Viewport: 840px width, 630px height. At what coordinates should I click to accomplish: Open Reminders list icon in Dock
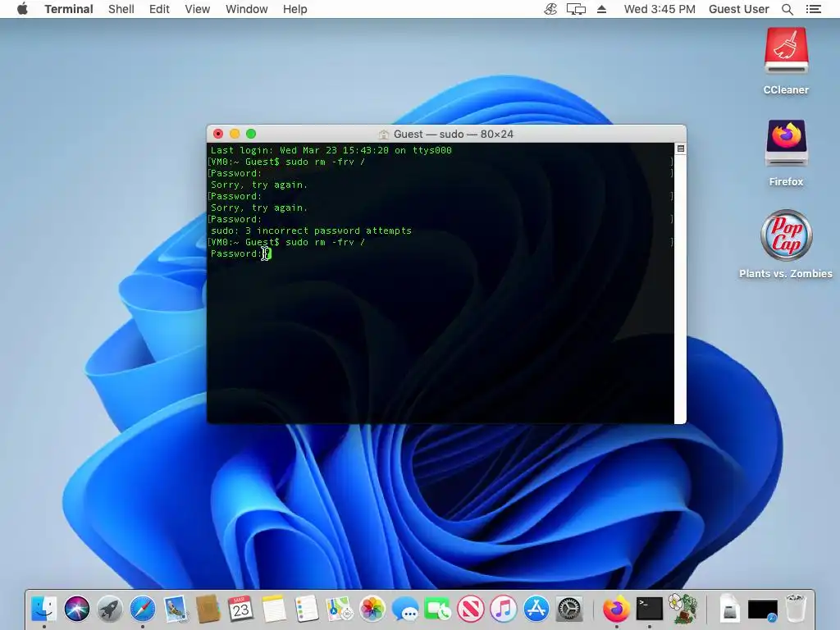[307, 609]
